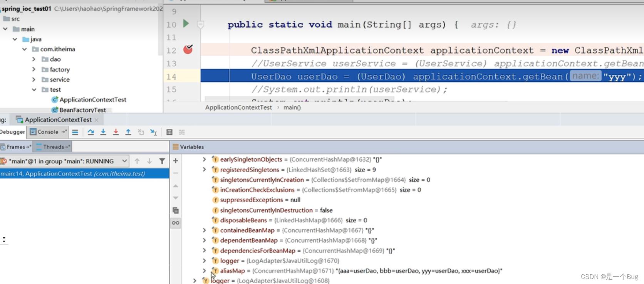This screenshot has width=644, height=284.
Task: Switch to the Console tab
Action: (47, 132)
